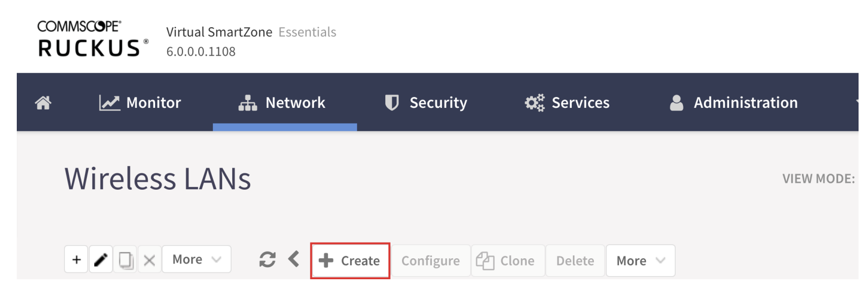Image resolution: width=868 pixels, height=285 pixels.
Task: Refresh the list with circular arrows icon
Action: [x=267, y=259]
